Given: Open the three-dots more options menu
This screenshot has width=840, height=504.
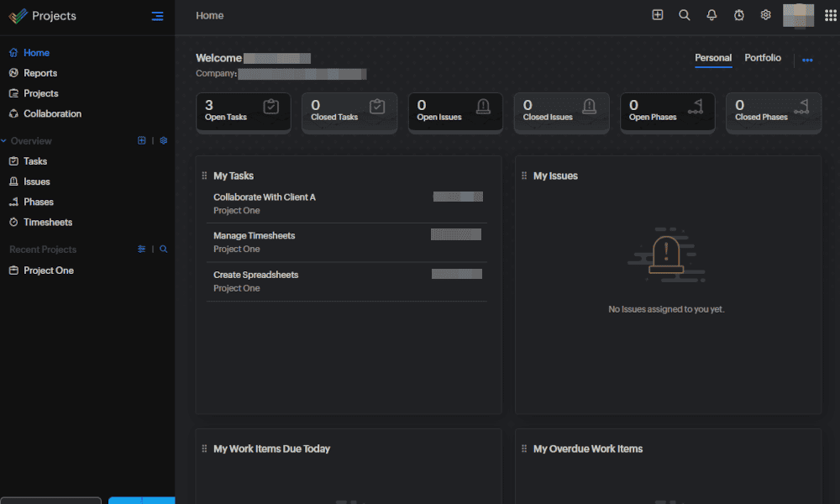Looking at the screenshot, I should click(x=807, y=60).
